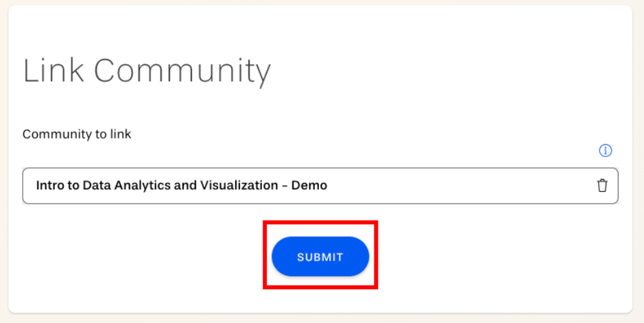Open help tooltip via circled i icon

606,151
